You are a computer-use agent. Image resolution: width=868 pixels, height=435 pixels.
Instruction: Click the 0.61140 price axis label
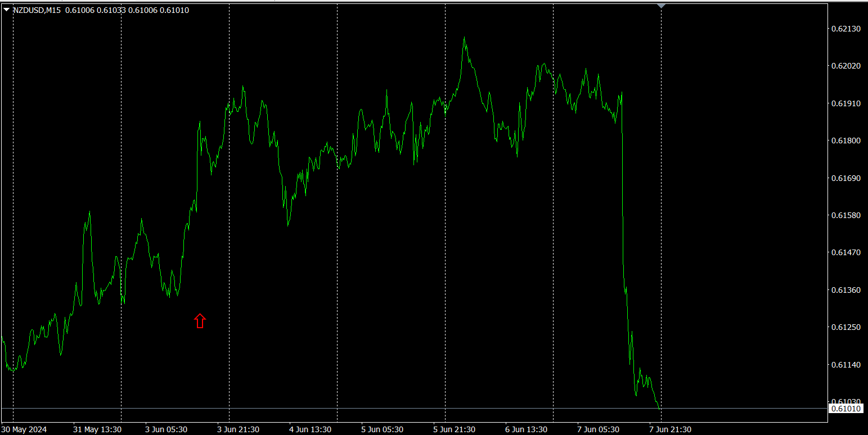[x=846, y=365]
